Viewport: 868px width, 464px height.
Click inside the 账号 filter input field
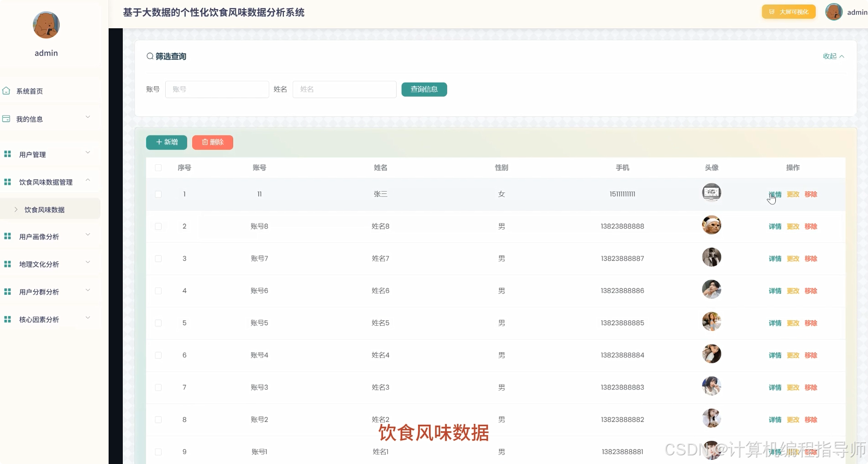click(217, 89)
